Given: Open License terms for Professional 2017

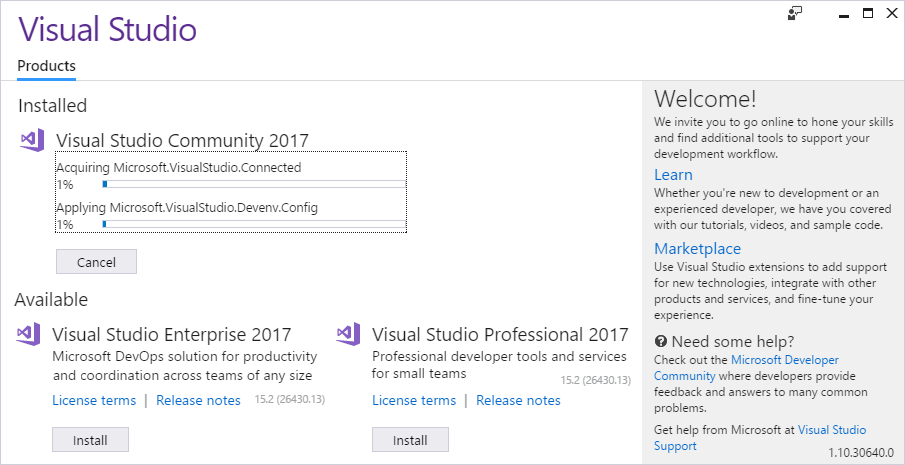Looking at the screenshot, I should click(414, 400).
